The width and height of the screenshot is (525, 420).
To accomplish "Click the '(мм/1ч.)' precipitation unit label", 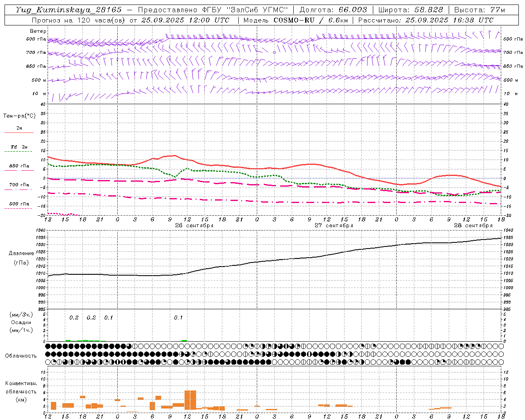I will point(21,330).
